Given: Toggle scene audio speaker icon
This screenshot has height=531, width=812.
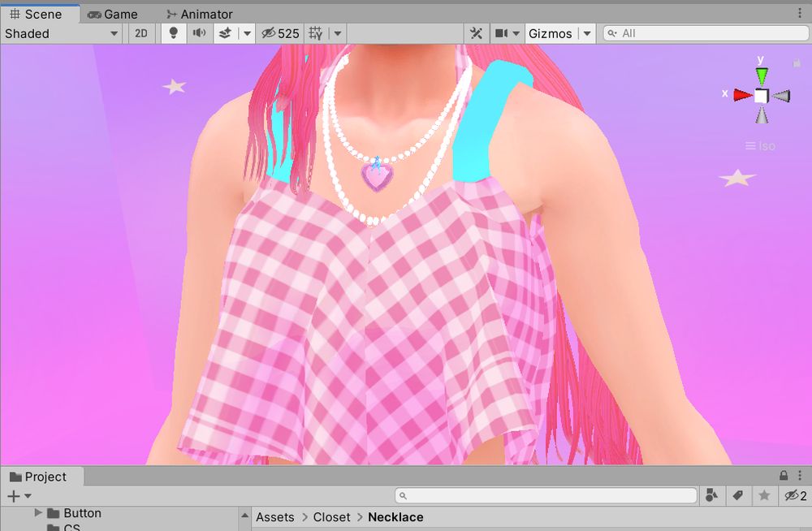Looking at the screenshot, I should click(x=200, y=33).
